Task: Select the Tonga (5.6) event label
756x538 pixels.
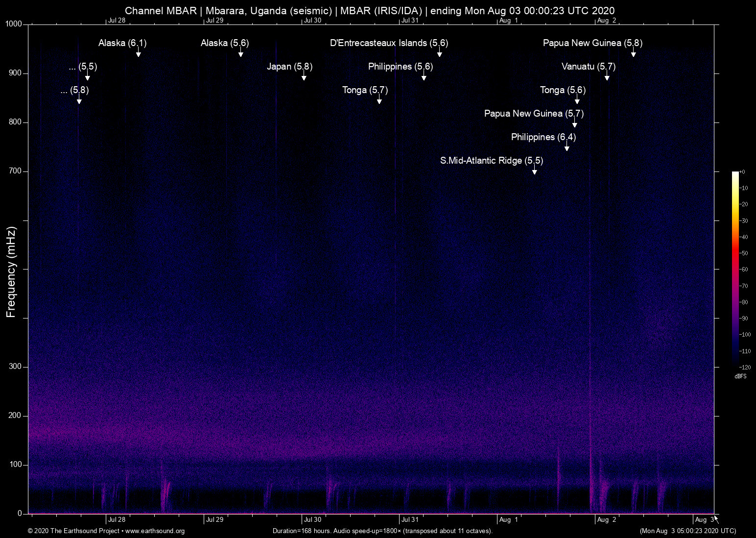Action: [563, 90]
